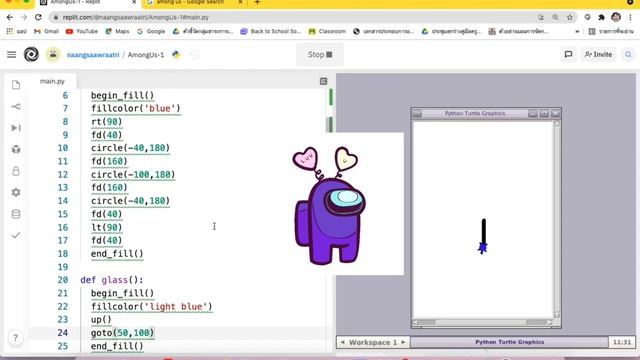Open the Back to School bookmark

271,31
